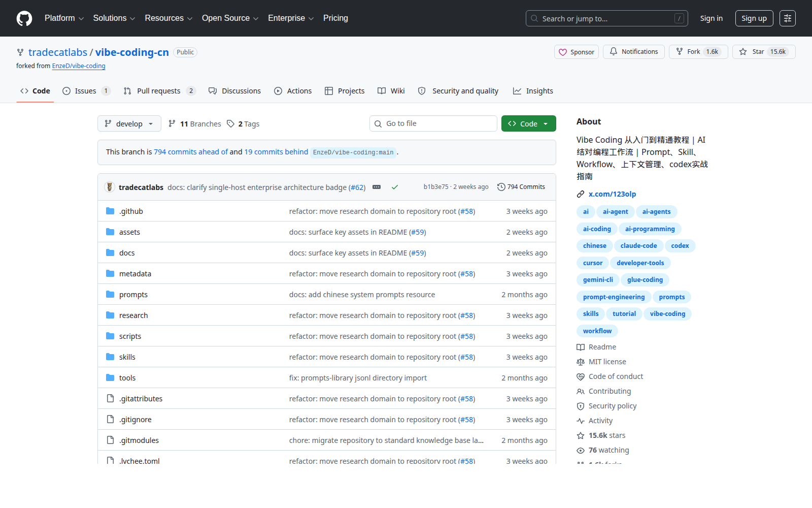812x508 pixels.
Task: Open the prompts folder
Action: (133, 295)
